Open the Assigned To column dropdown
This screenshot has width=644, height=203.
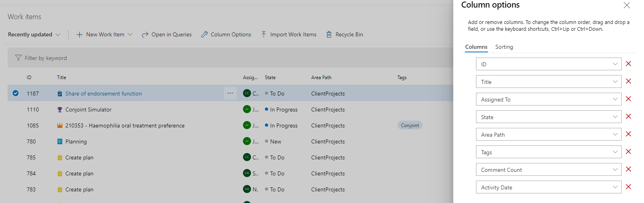(615, 99)
